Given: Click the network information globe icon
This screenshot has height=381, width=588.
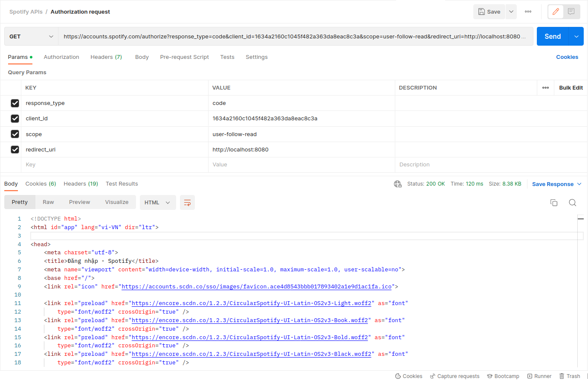Looking at the screenshot, I should tap(398, 183).
